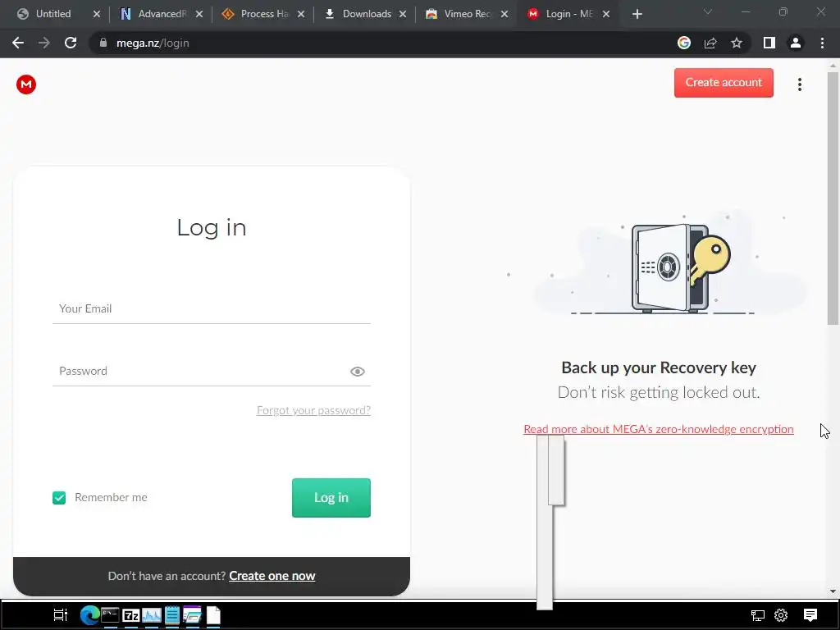Open the performance graph taskbar app
This screenshot has width=840, height=630.
point(152,615)
